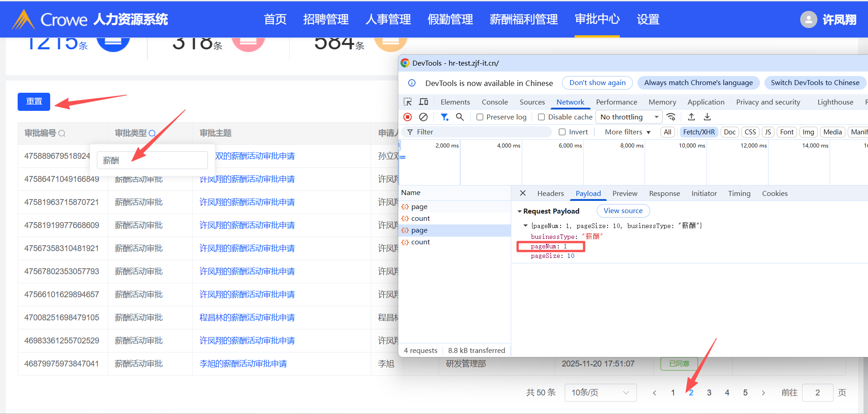Click the record network log icon
Viewport: 868px width, 414px height.
407,117
